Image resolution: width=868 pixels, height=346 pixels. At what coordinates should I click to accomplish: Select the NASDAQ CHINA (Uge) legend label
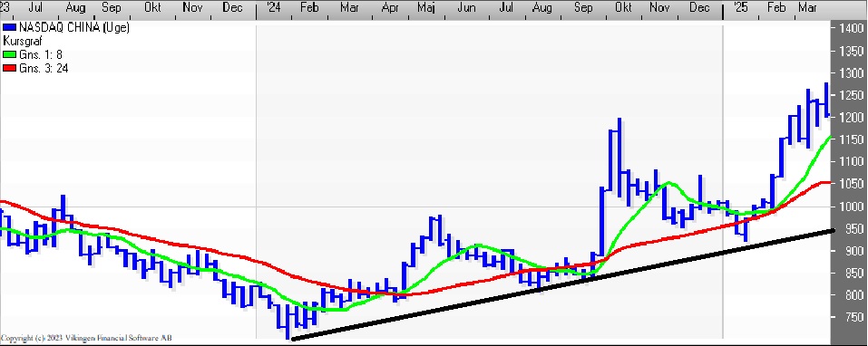pyautogui.click(x=74, y=28)
